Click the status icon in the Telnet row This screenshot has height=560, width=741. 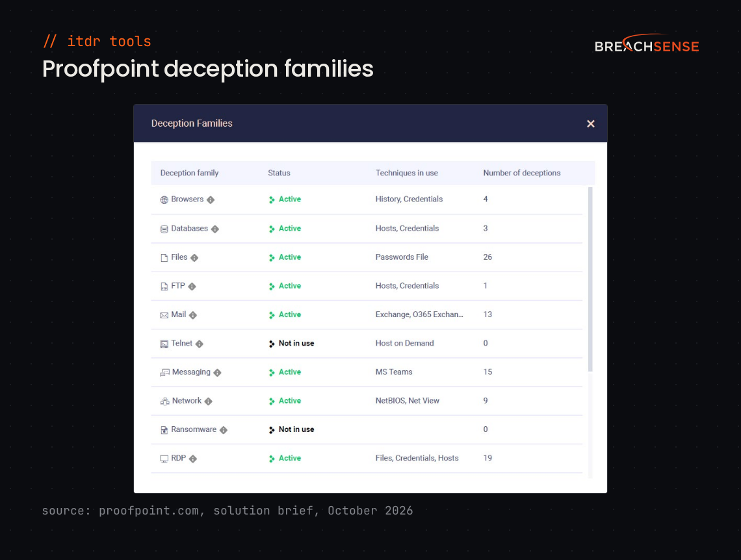tap(272, 344)
